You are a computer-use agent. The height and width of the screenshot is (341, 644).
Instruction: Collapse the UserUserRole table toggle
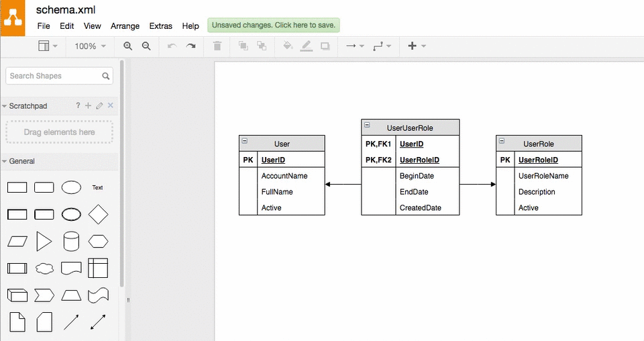point(367,126)
